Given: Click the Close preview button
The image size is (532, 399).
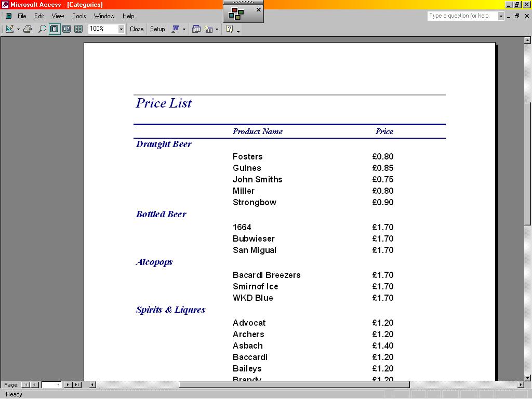Looking at the screenshot, I should (137, 29).
